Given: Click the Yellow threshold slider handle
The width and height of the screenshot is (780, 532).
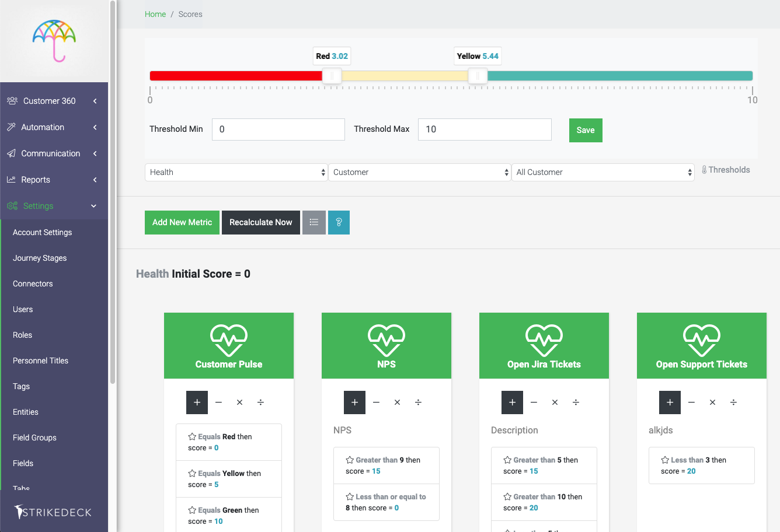Looking at the screenshot, I should pyautogui.click(x=478, y=76).
